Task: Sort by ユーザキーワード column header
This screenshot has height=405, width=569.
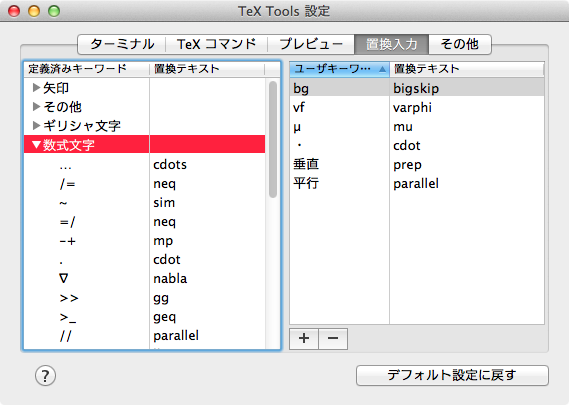Action: 339,69
